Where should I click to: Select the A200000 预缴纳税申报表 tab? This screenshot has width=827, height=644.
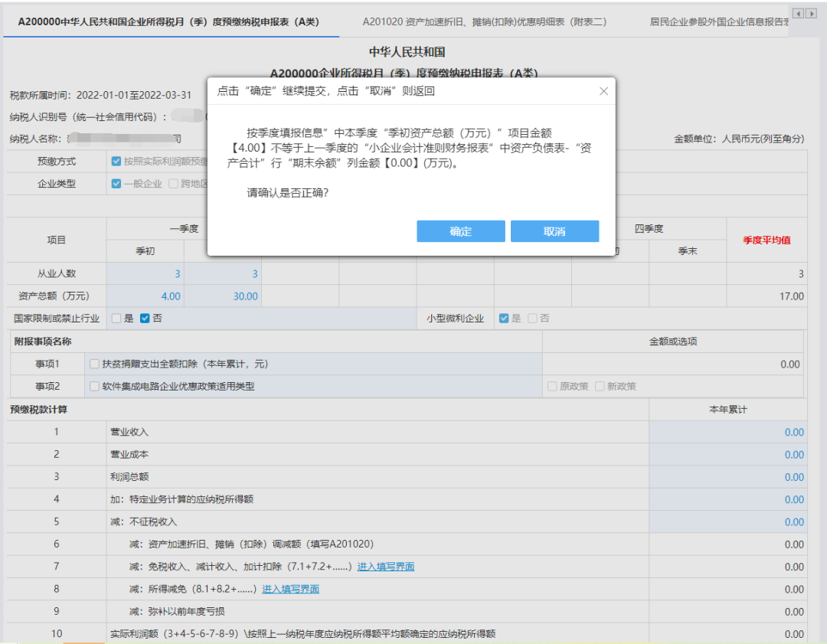coord(171,21)
